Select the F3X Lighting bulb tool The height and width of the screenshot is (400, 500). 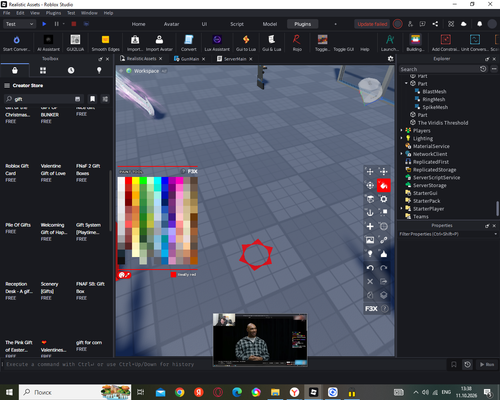(370, 254)
